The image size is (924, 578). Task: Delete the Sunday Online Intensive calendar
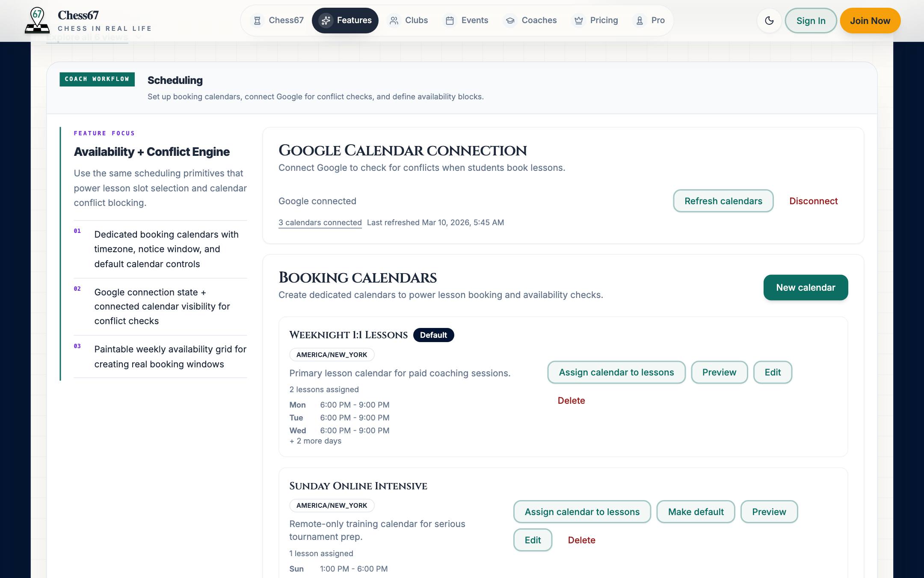tap(581, 540)
